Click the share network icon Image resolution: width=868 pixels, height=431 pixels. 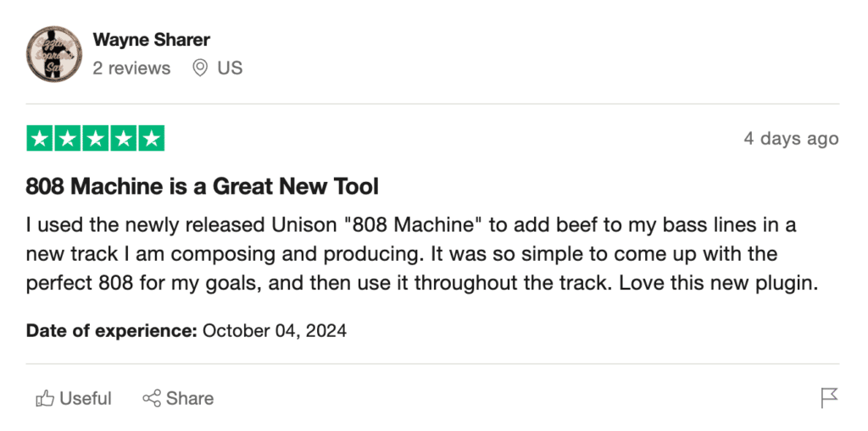point(152,398)
